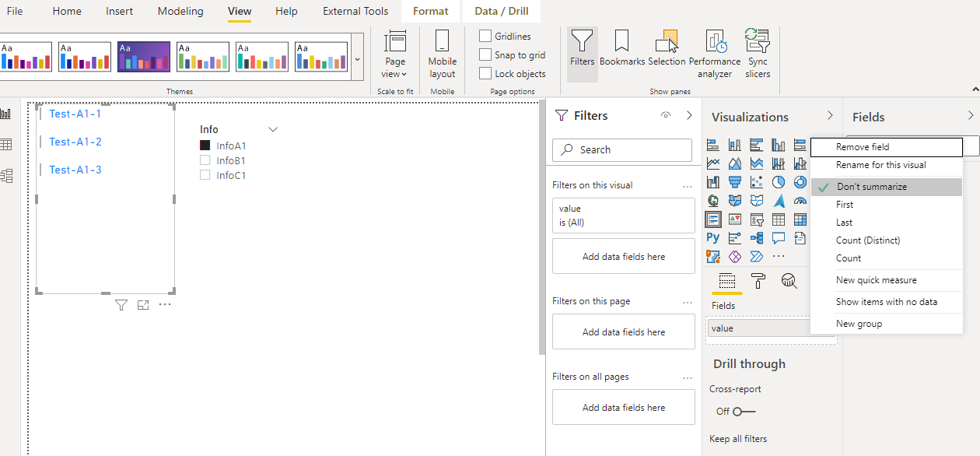Select the Slicer visual
Viewport: 980px width, 456px height.
tap(757, 219)
